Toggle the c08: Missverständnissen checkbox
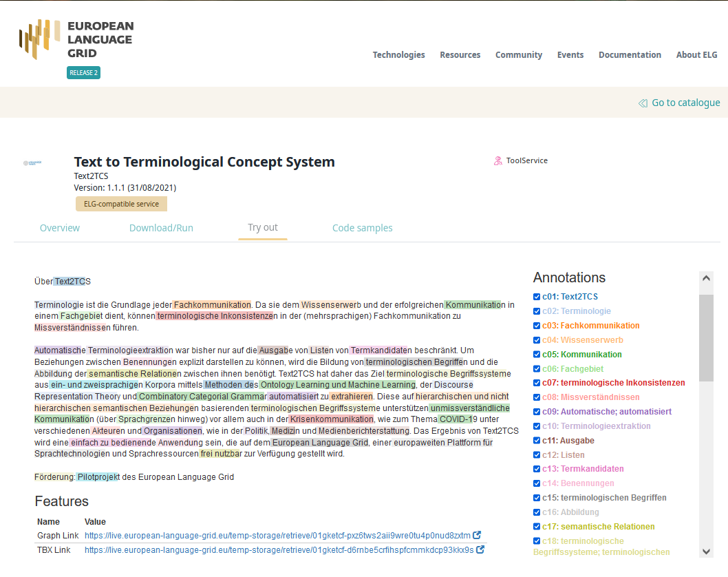 click(x=537, y=397)
